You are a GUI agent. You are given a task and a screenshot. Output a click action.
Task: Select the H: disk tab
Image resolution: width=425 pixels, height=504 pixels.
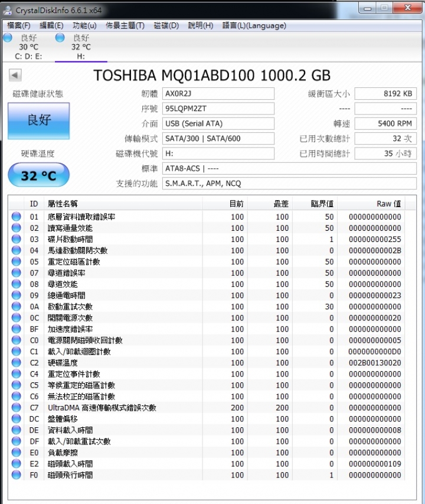point(81,47)
